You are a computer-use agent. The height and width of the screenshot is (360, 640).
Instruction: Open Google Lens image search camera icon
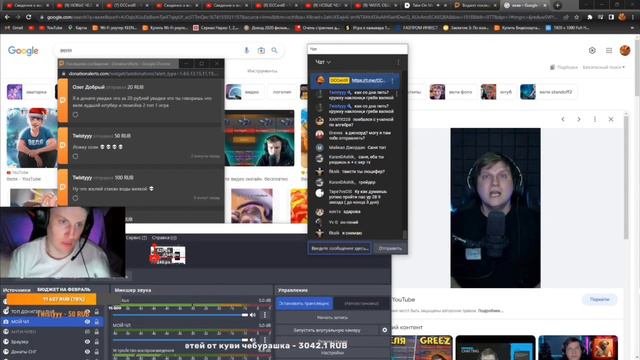click(x=261, y=50)
